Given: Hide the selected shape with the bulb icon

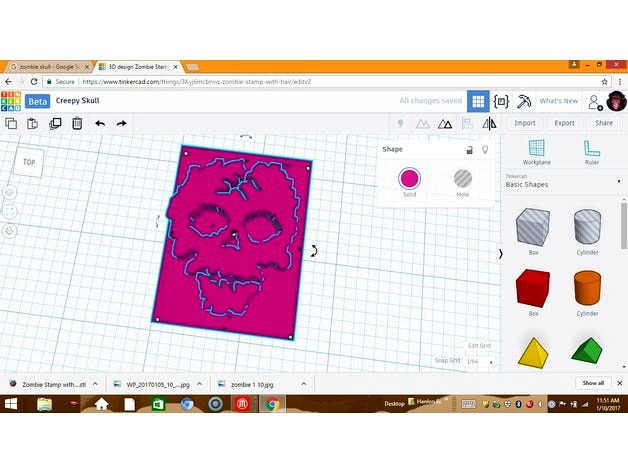Looking at the screenshot, I should point(485,150).
